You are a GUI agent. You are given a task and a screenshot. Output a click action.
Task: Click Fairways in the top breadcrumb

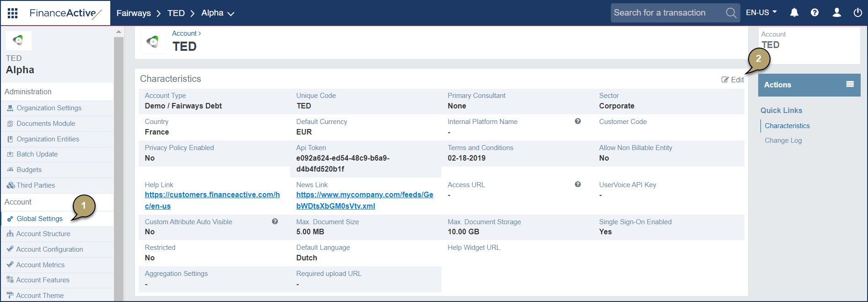(134, 13)
